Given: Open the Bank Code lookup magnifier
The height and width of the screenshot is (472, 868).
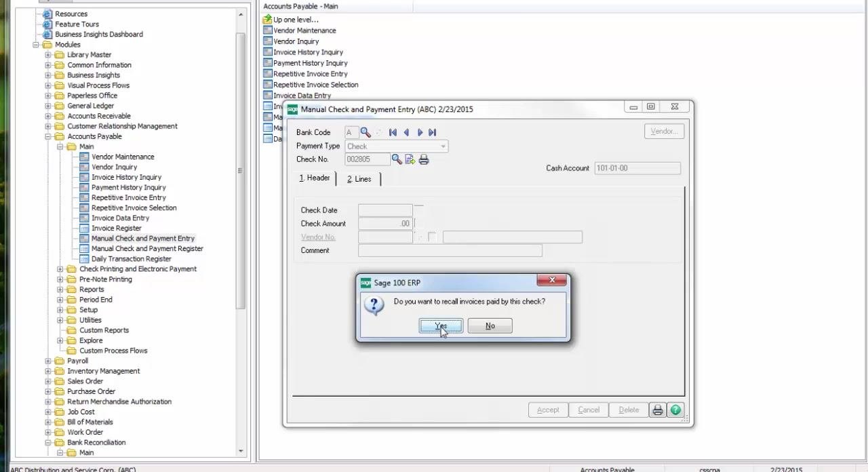Looking at the screenshot, I should (366, 132).
